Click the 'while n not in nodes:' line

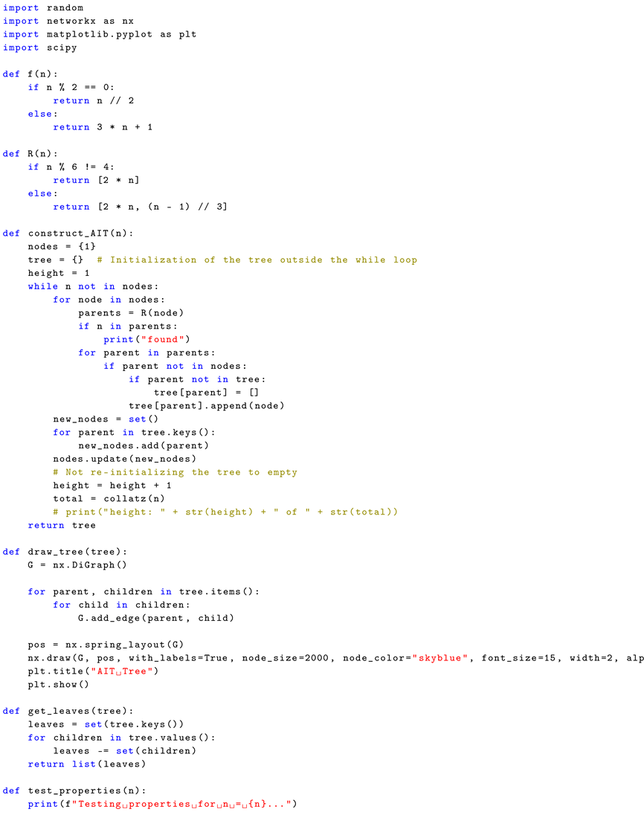(x=93, y=287)
